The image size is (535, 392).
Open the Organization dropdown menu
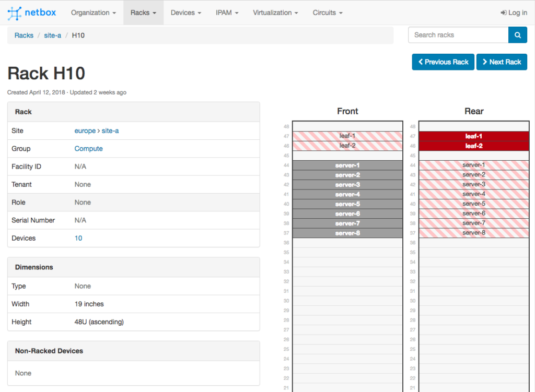(94, 13)
